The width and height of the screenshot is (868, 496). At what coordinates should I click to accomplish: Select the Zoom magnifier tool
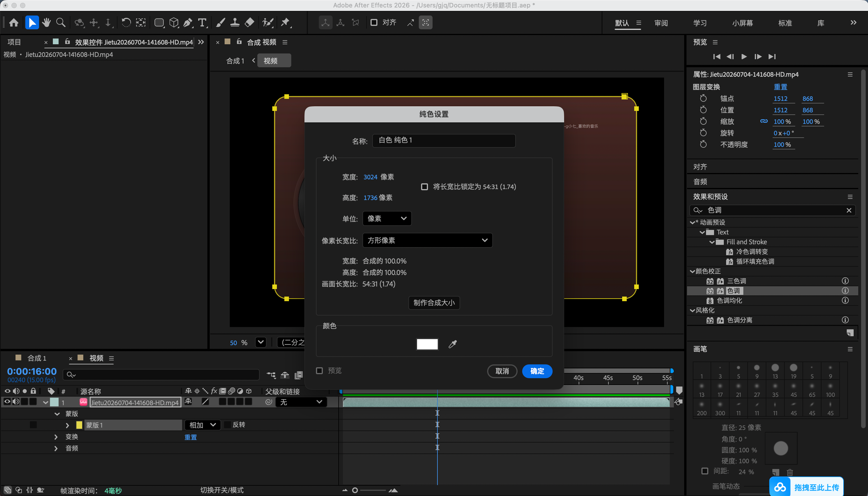tap(61, 22)
